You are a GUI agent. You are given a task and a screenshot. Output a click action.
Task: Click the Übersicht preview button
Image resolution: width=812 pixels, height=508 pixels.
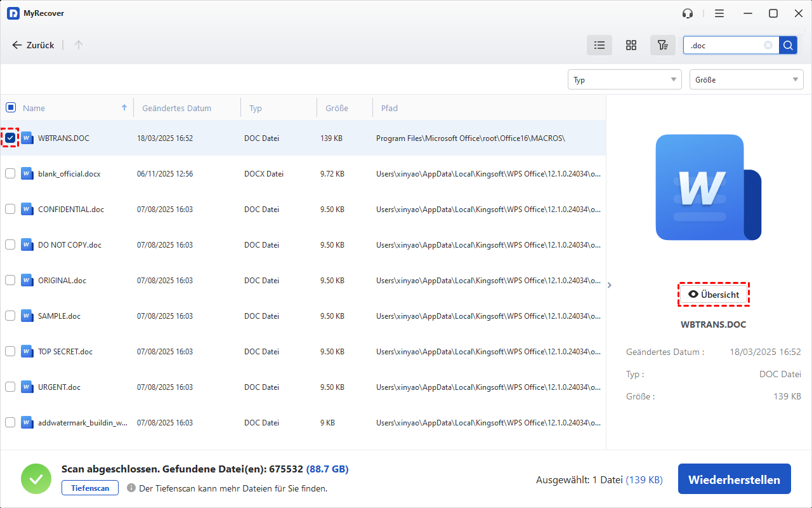coord(714,295)
